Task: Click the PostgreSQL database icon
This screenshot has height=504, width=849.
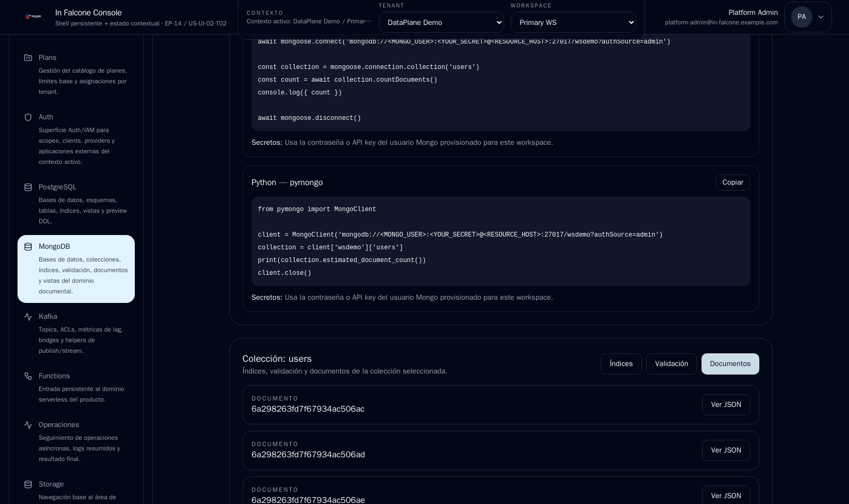Action: (x=28, y=187)
